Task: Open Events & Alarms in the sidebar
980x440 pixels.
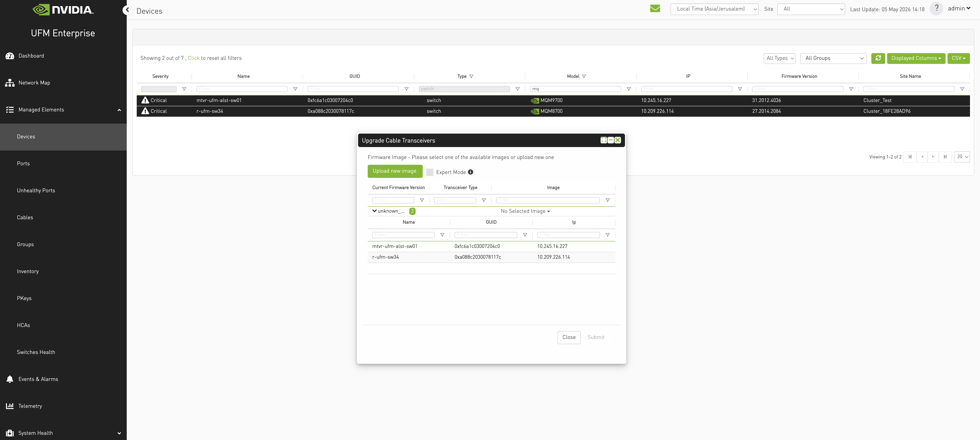Action: pyautogui.click(x=38, y=379)
